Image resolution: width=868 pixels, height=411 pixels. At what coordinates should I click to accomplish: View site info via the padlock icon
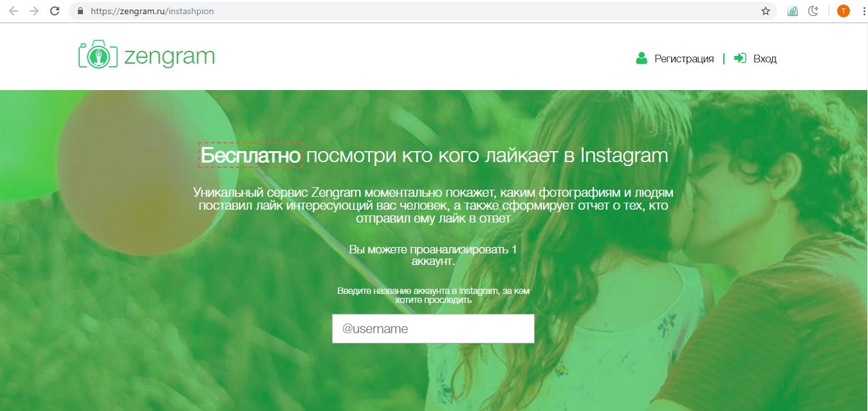point(80,11)
